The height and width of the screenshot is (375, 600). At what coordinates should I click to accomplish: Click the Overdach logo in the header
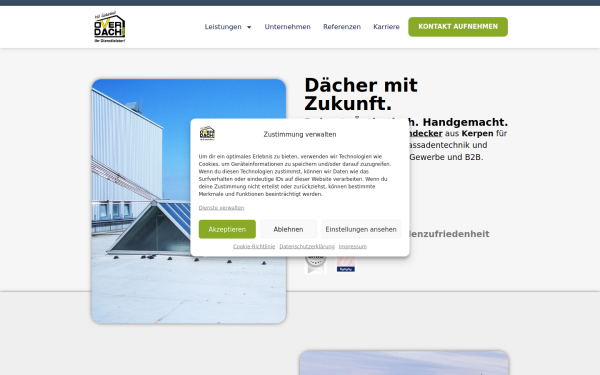[109, 27]
